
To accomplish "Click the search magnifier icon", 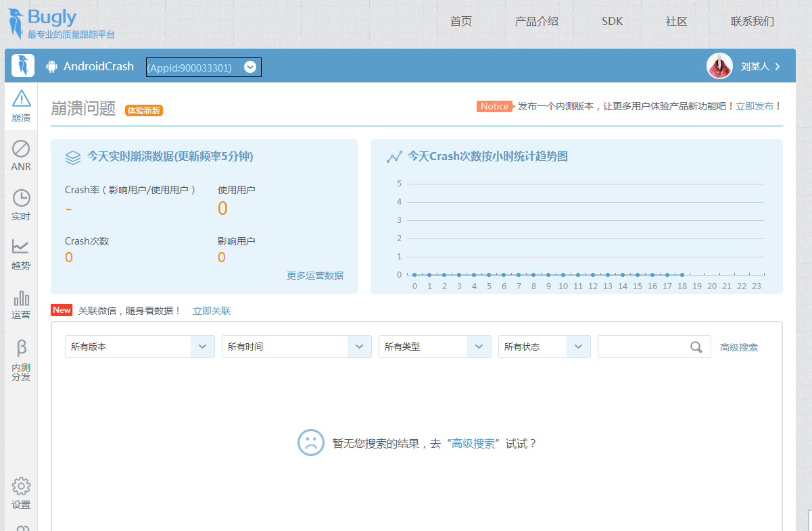I will pyautogui.click(x=696, y=347).
